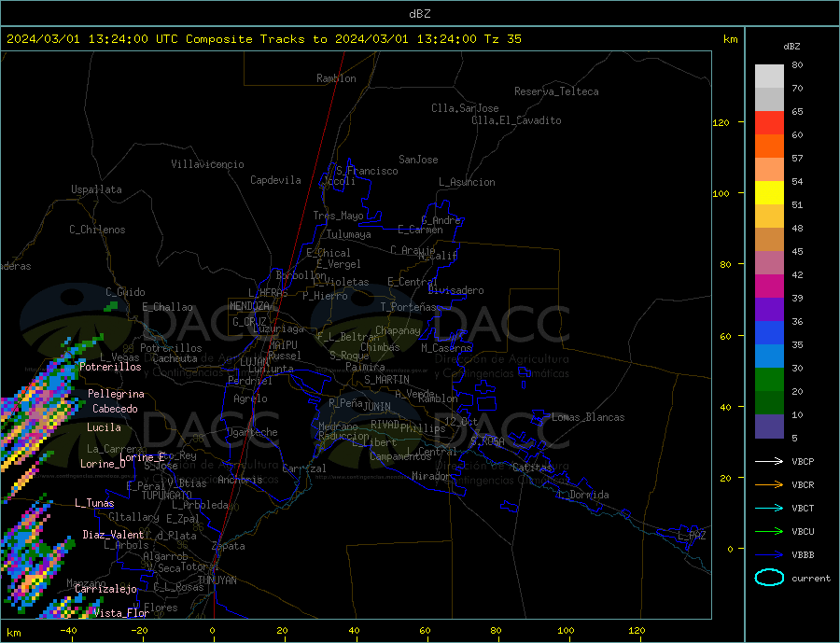Click the small green echo near C_Guido
This screenshot has width=840, height=643.
(110, 306)
